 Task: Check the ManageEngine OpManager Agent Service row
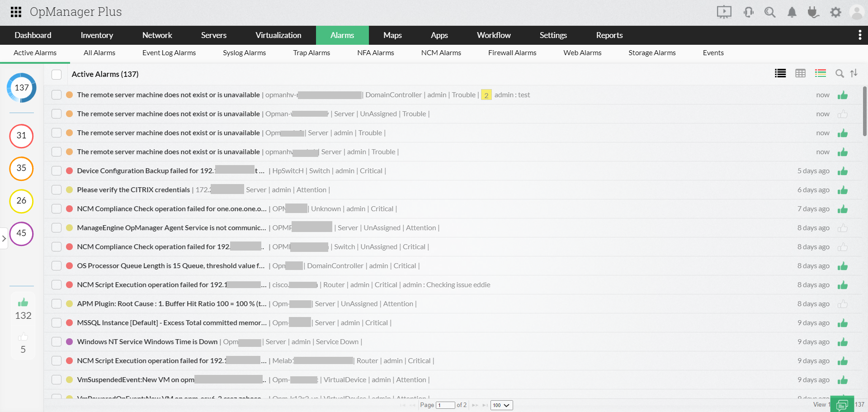pos(57,228)
